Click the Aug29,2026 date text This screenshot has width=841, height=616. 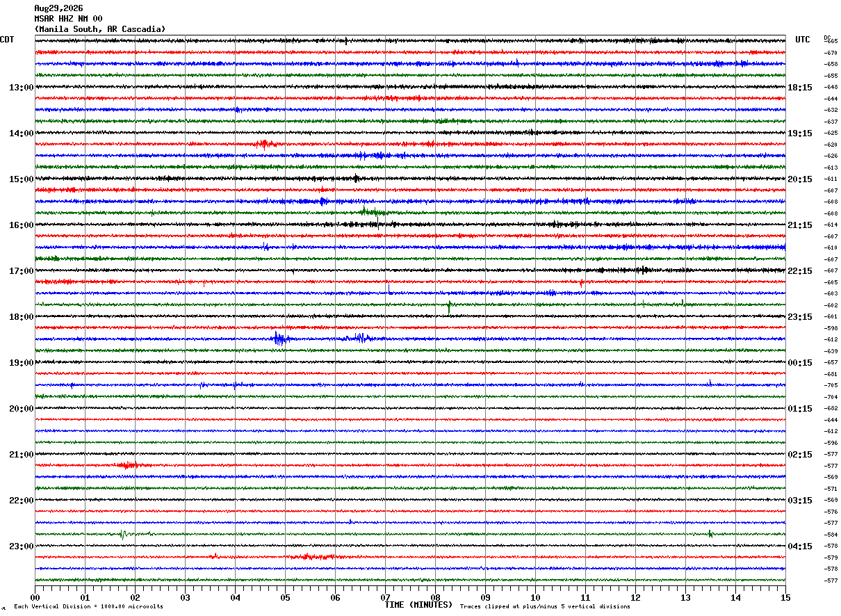pos(58,8)
